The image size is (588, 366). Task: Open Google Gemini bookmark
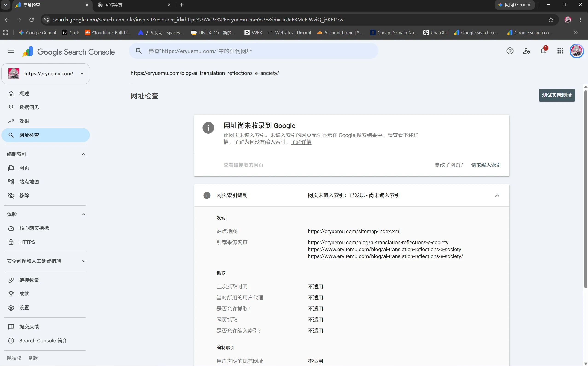click(x=38, y=33)
